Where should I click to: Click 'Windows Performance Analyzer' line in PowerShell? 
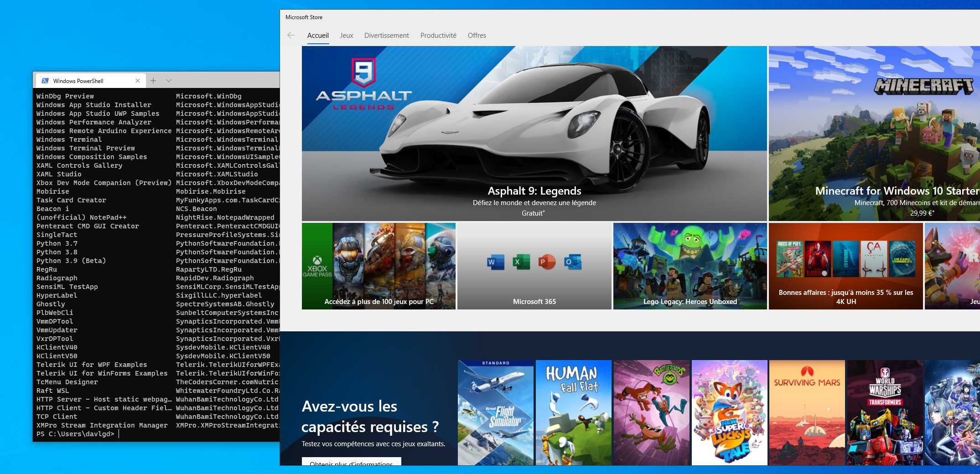tap(94, 122)
